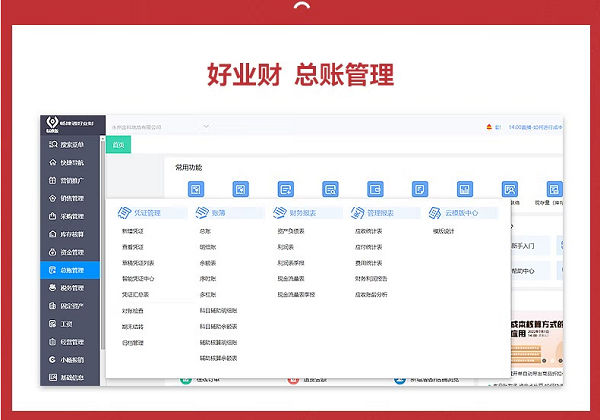Open 税务管理 in the left sidebar

pos(70,288)
